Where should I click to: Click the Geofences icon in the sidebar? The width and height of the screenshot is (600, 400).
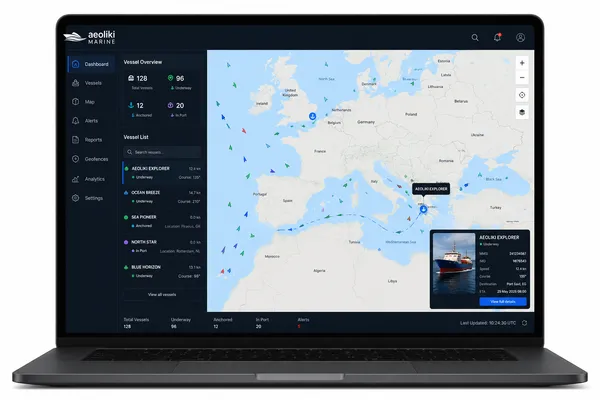[x=76, y=159]
